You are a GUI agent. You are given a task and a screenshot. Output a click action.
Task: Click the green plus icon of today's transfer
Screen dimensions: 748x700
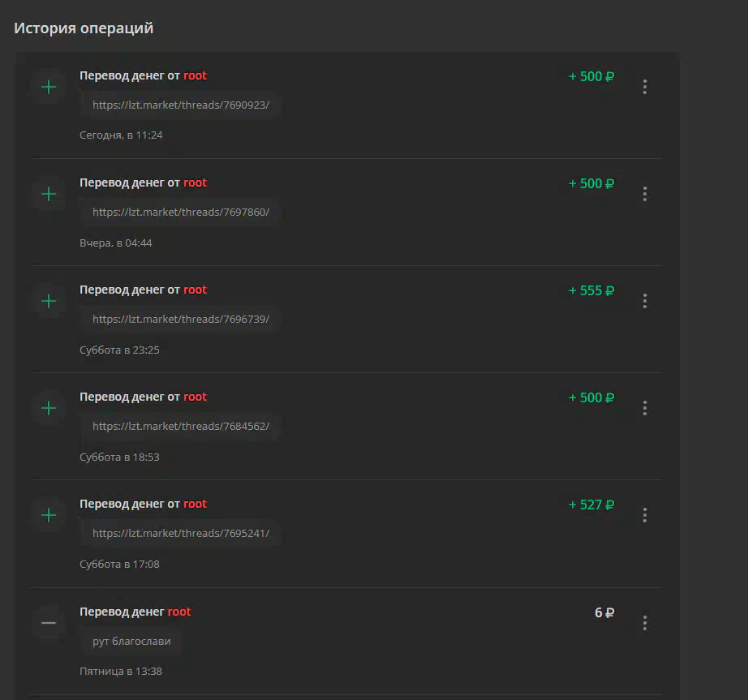tap(49, 87)
